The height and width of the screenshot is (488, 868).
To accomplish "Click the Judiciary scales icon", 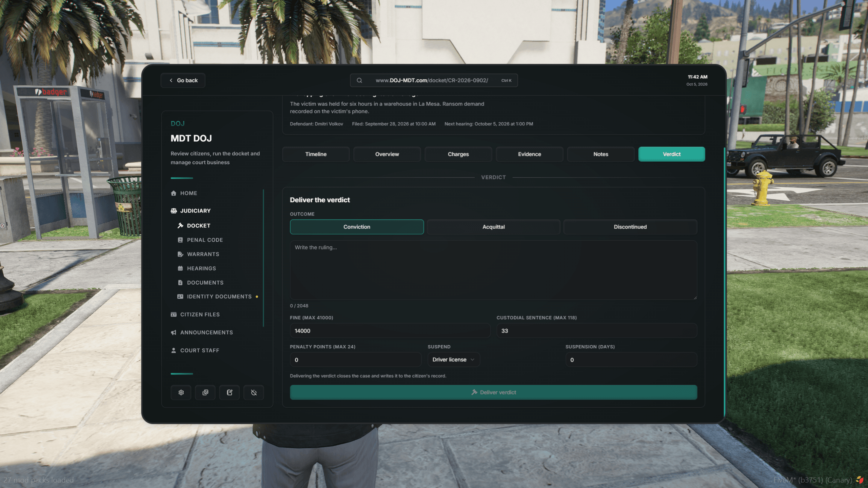I will coord(174,211).
